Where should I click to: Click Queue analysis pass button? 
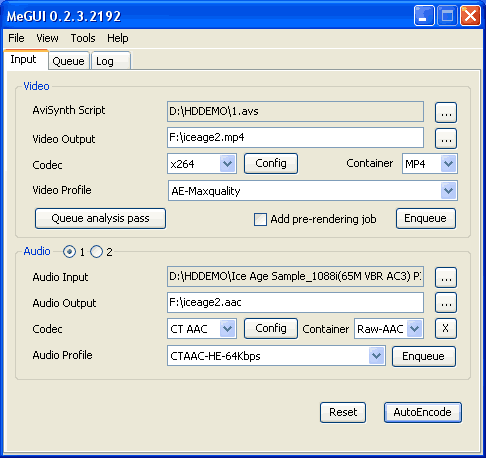pyautogui.click(x=100, y=218)
